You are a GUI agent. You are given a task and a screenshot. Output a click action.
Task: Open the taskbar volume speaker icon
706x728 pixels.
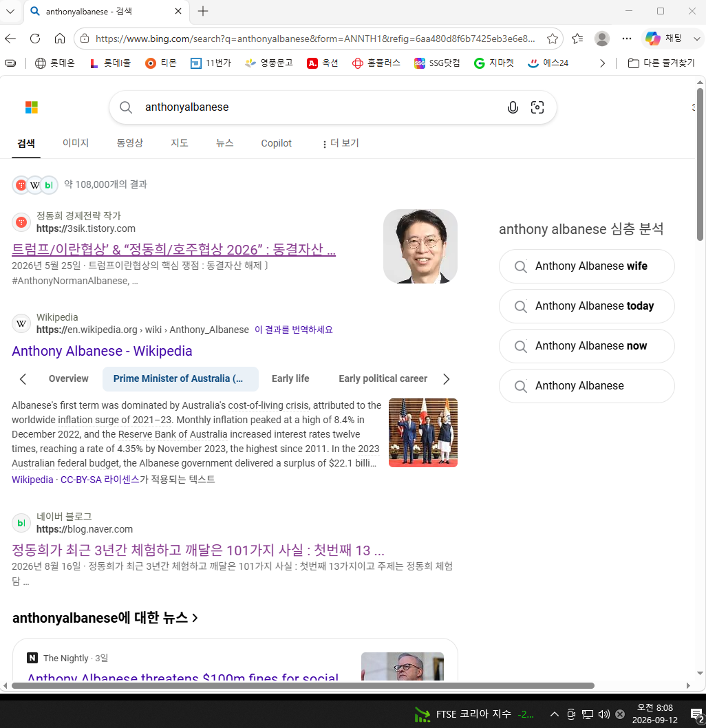(604, 714)
